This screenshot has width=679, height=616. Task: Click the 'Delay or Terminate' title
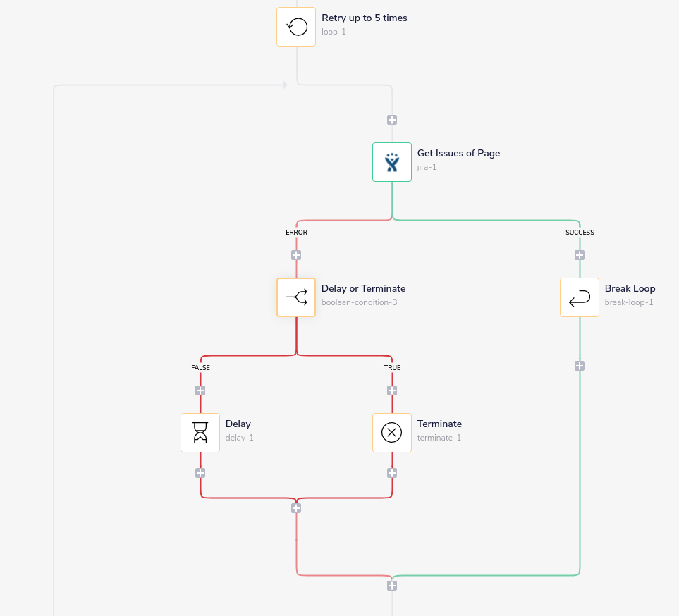[363, 289]
